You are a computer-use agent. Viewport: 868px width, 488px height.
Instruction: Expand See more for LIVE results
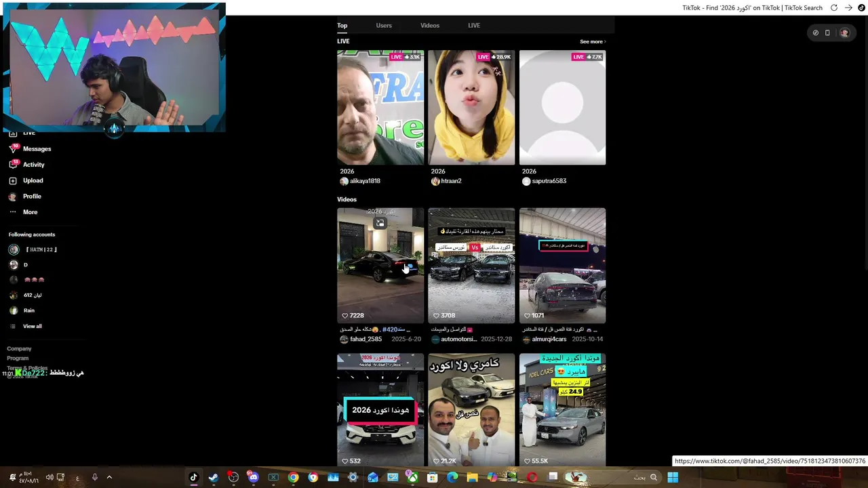click(x=593, y=41)
